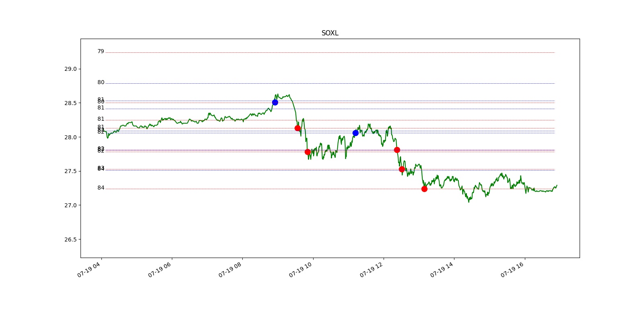Screen dimensions: 644x322
Task: Click x-axis label 07-19 14
Action: point(442,270)
